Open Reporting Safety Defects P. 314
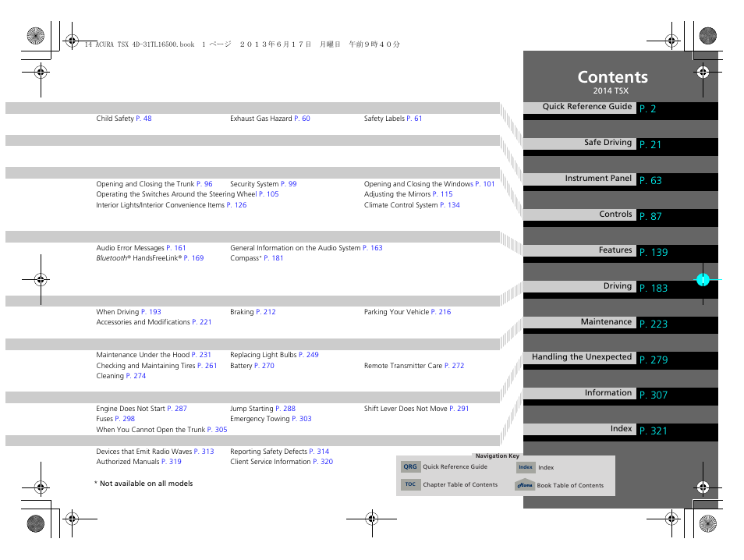This screenshot has width=744, height=560. [279, 452]
